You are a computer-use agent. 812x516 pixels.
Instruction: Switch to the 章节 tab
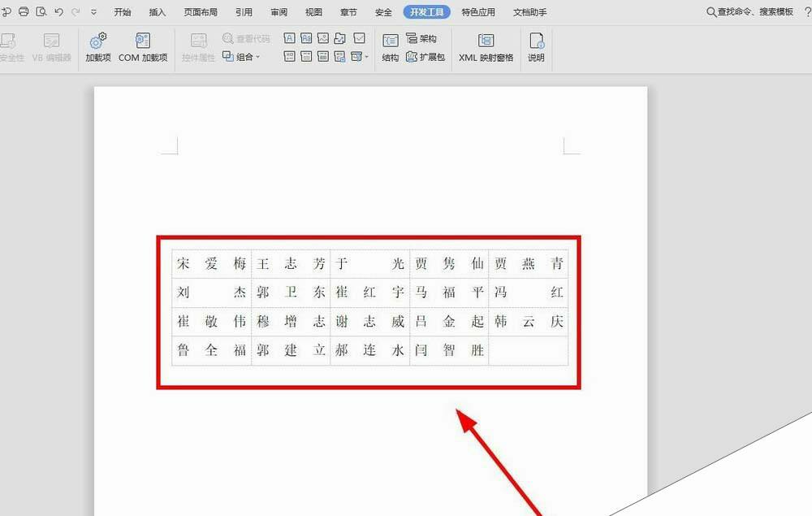tap(348, 12)
